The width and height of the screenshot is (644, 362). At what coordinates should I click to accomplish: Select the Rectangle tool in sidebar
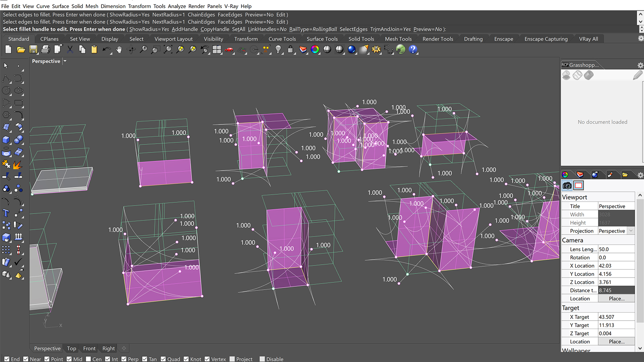click(x=19, y=103)
